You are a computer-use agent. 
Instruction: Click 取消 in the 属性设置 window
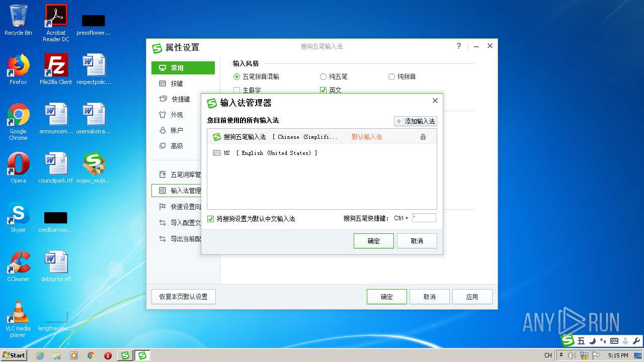tap(430, 297)
